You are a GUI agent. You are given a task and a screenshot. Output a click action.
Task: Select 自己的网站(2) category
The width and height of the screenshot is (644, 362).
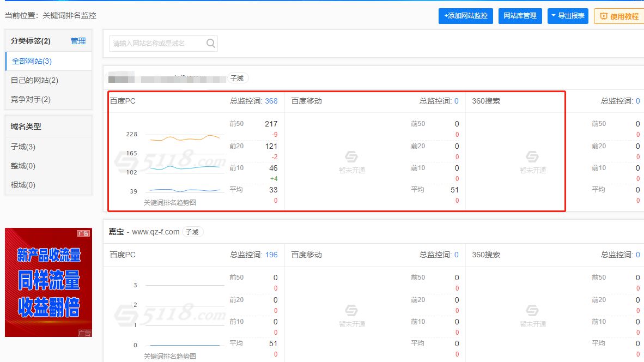(x=48, y=80)
